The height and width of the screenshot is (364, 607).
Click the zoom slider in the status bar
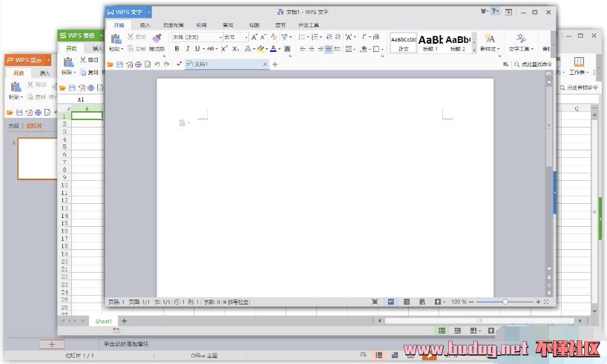pyautogui.click(x=505, y=302)
